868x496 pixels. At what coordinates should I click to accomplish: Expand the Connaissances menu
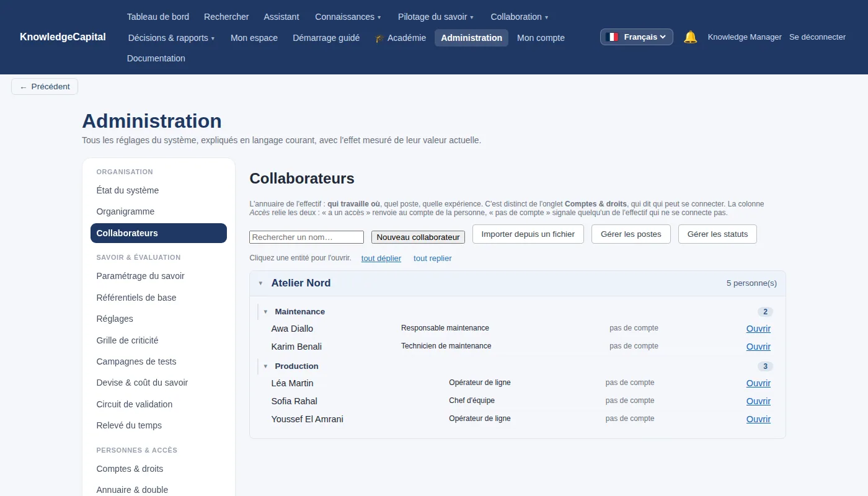point(348,17)
